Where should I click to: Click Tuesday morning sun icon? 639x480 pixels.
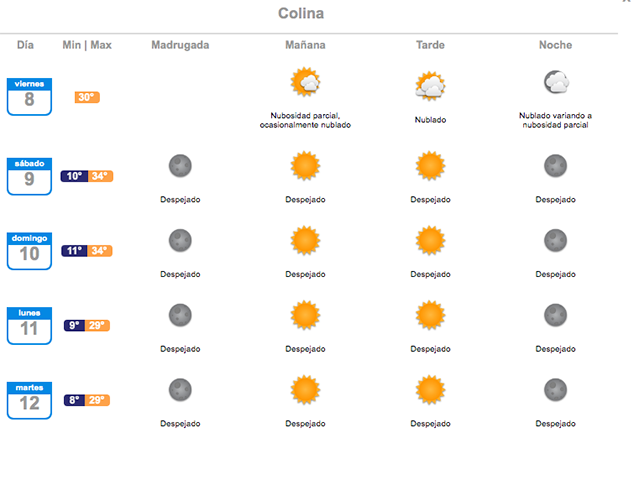click(304, 390)
